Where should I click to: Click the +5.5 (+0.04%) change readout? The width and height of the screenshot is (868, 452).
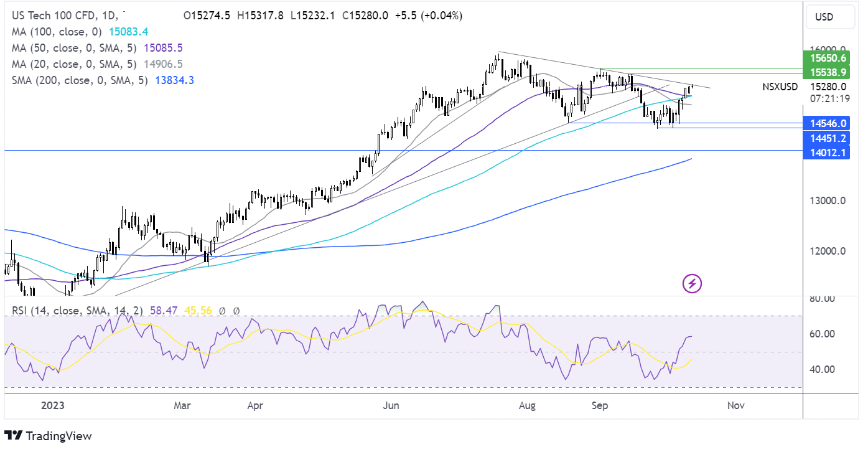pos(428,15)
